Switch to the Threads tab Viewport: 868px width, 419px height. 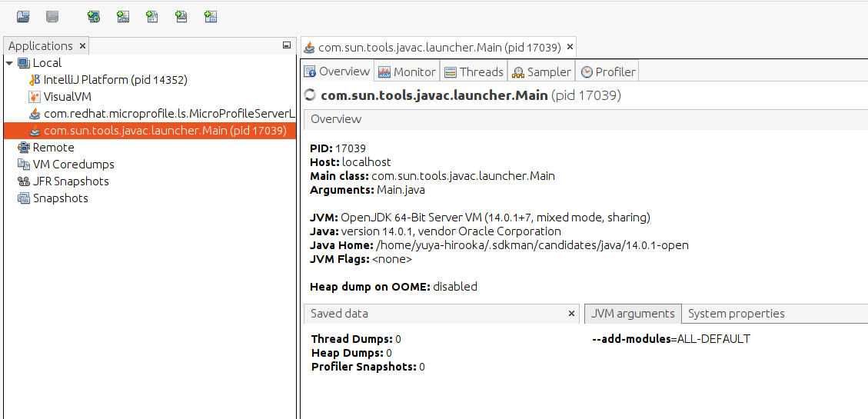[474, 72]
